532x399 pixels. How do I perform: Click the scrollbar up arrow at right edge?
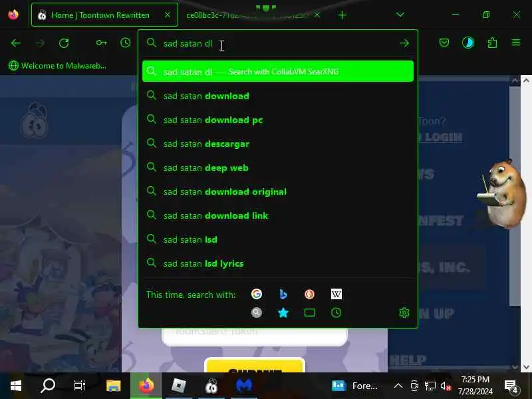(x=526, y=80)
